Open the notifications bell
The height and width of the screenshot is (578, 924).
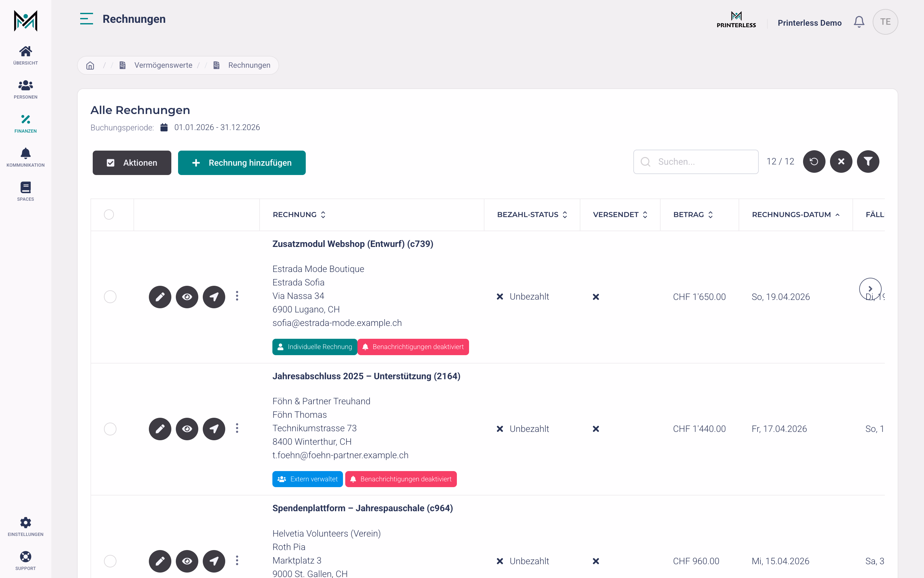point(859,22)
